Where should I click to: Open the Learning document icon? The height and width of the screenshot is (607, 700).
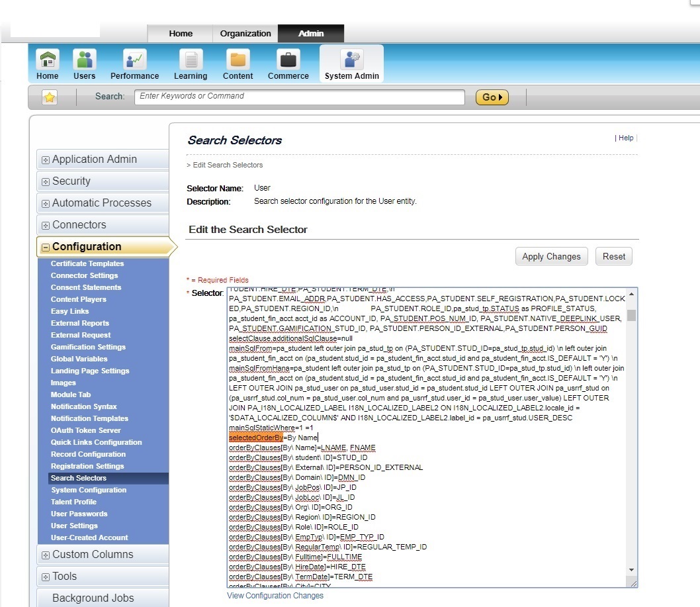(191, 60)
